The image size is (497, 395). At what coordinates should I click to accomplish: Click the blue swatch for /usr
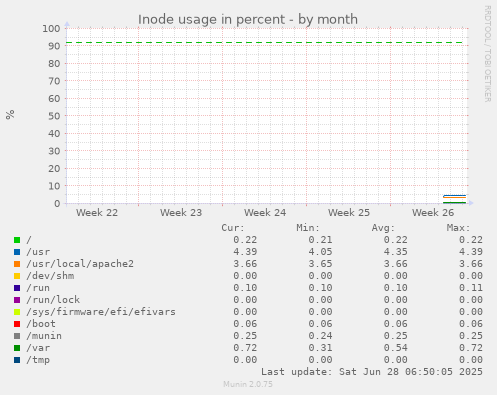(17, 252)
